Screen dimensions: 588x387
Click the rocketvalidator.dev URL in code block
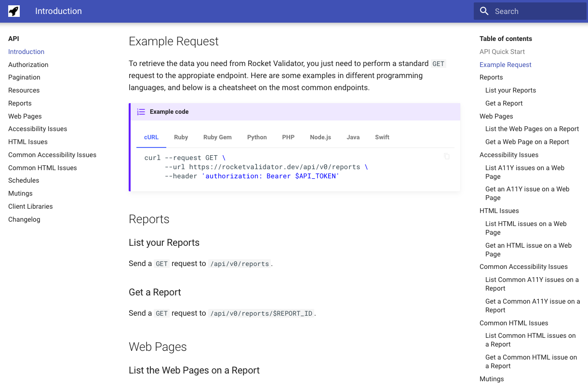274,167
